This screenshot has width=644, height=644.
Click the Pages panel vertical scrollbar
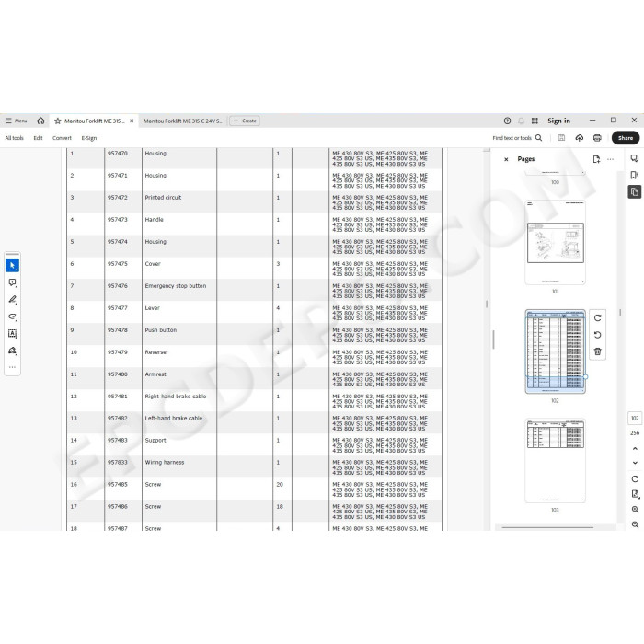620,313
